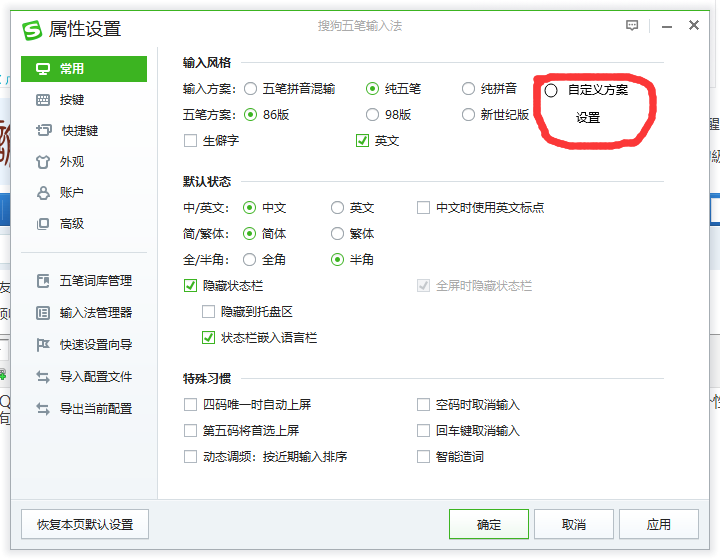Click the list icon beside 输入法管理器
The height and width of the screenshot is (560, 720).
click(x=43, y=313)
